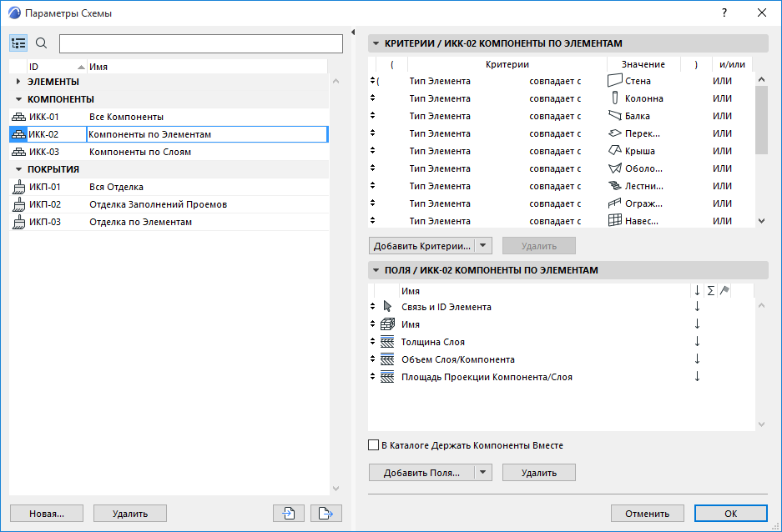Image resolution: width=782 pixels, height=532 pixels.
Task: Collapse the ПОКРЫТИЯ group
Action: pyautogui.click(x=18, y=169)
